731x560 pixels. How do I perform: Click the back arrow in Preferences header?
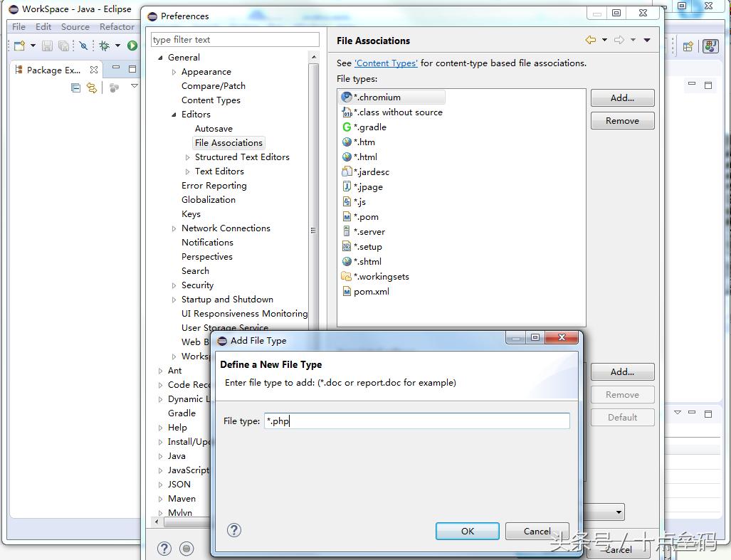590,41
